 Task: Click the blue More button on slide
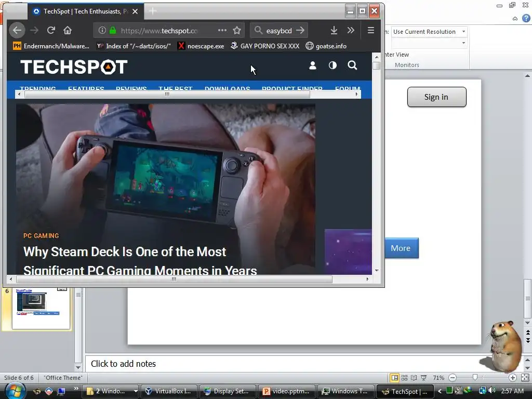click(402, 248)
